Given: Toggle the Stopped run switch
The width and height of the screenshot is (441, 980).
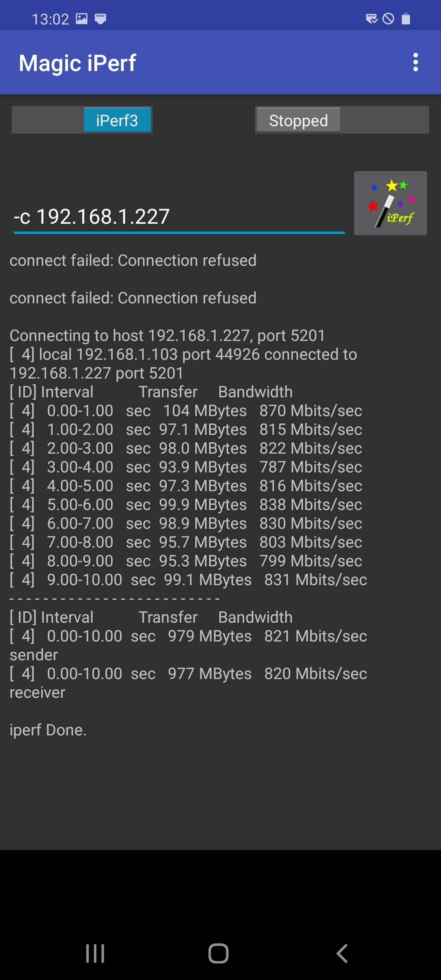Looking at the screenshot, I should coord(342,120).
